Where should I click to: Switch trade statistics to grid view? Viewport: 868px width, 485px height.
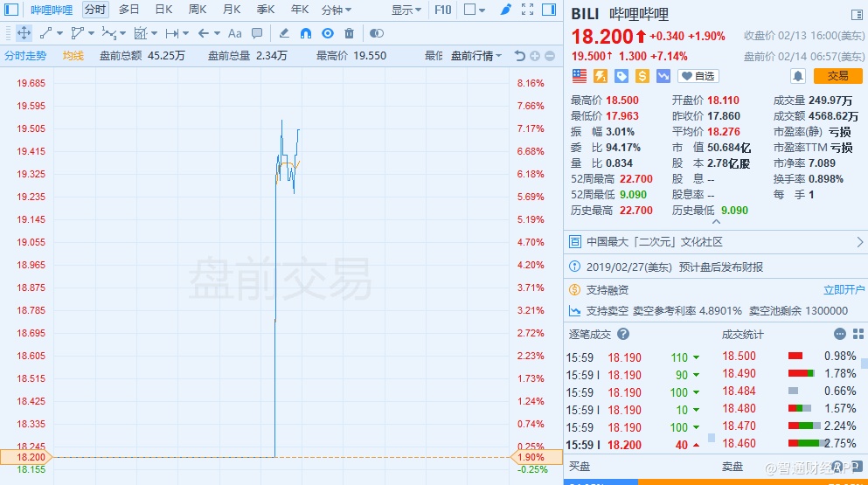[858, 334]
